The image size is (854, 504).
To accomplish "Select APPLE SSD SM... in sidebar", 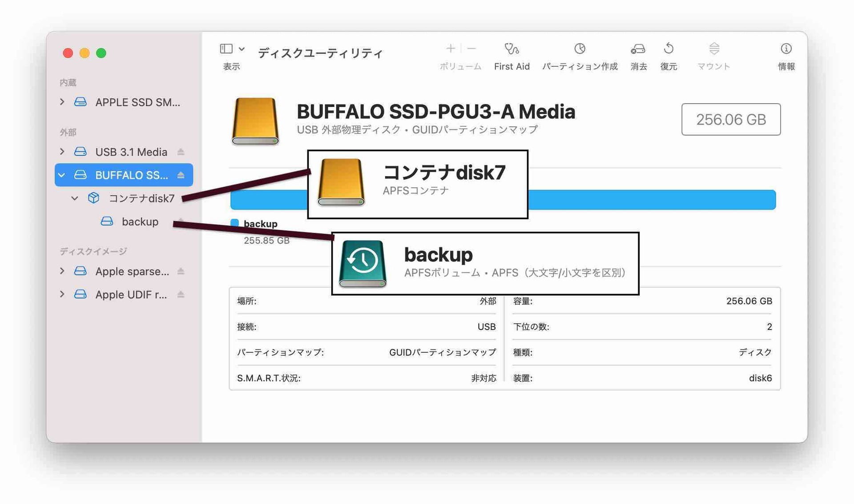I will (124, 102).
